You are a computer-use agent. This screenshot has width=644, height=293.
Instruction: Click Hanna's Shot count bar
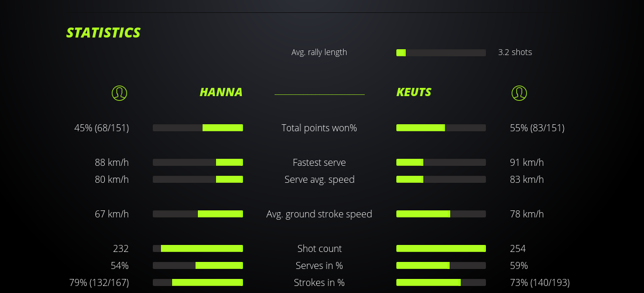(198, 248)
